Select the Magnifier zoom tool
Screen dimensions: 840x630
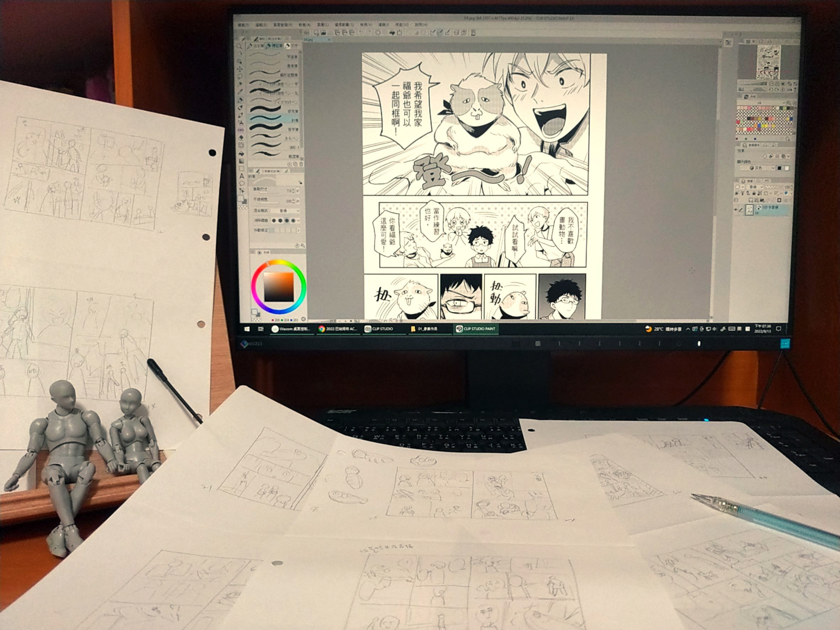[x=239, y=46]
